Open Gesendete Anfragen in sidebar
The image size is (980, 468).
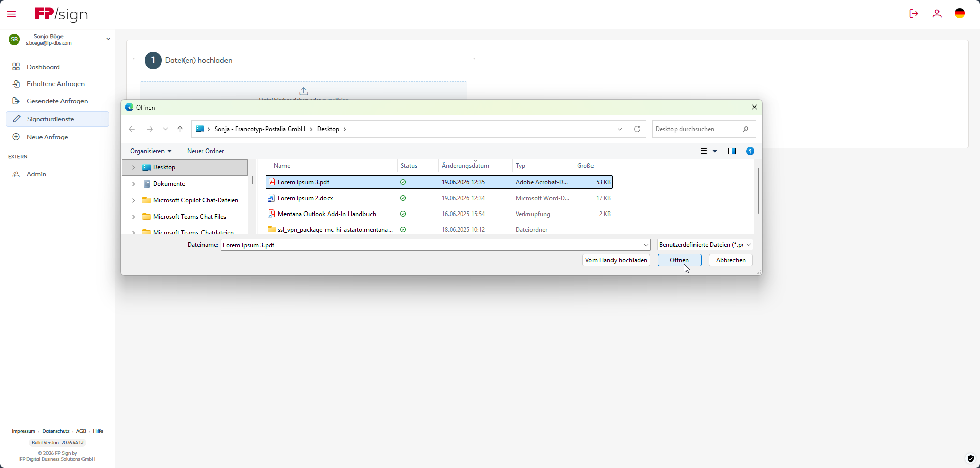[x=57, y=101]
